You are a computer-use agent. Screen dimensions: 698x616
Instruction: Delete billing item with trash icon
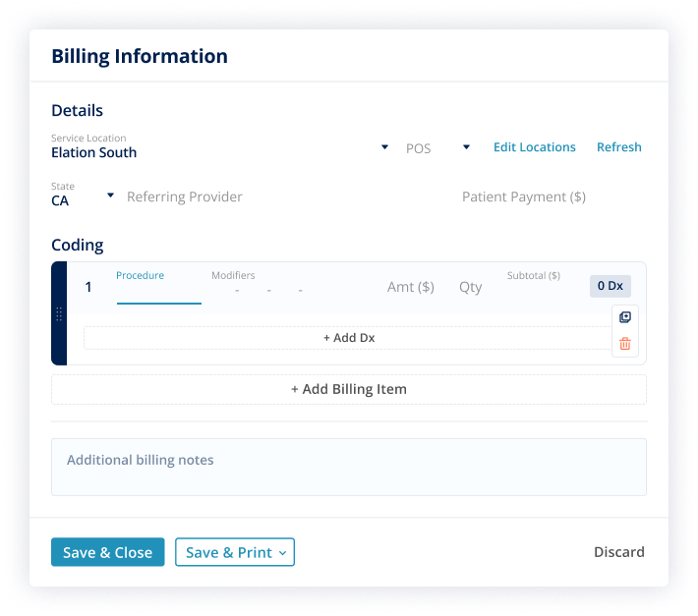click(624, 344)
